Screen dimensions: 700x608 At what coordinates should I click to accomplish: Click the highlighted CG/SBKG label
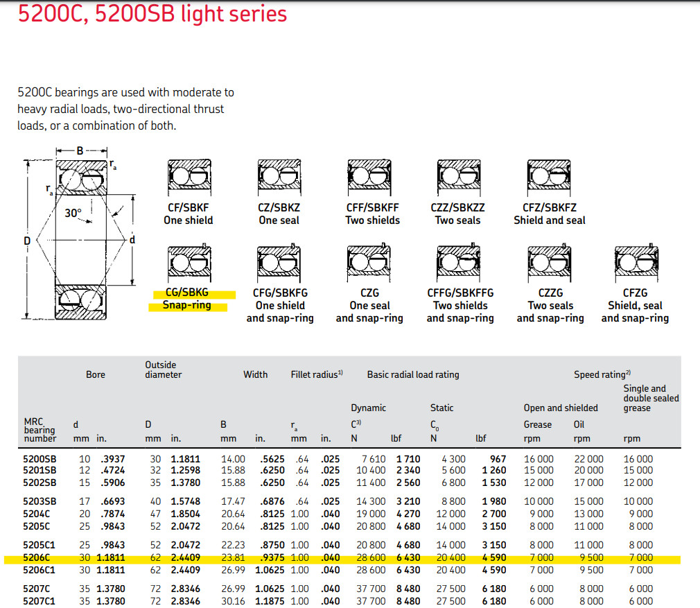coord(187,293)
